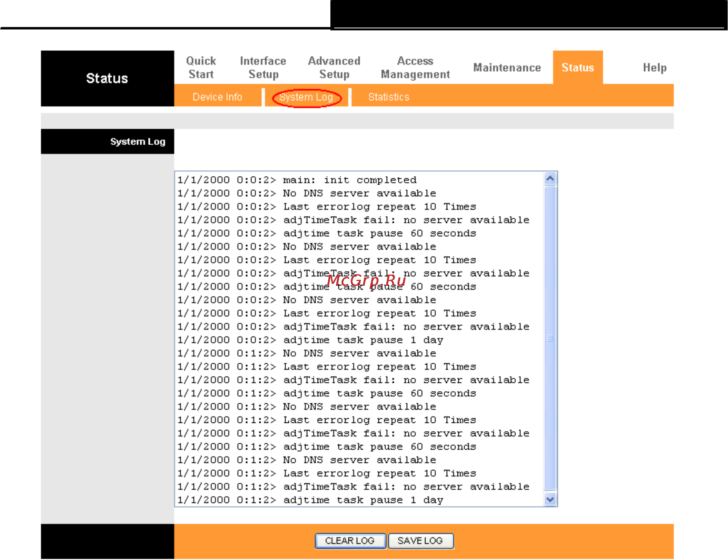Click the log vertical scrollbar thumb

click(550, 338)
